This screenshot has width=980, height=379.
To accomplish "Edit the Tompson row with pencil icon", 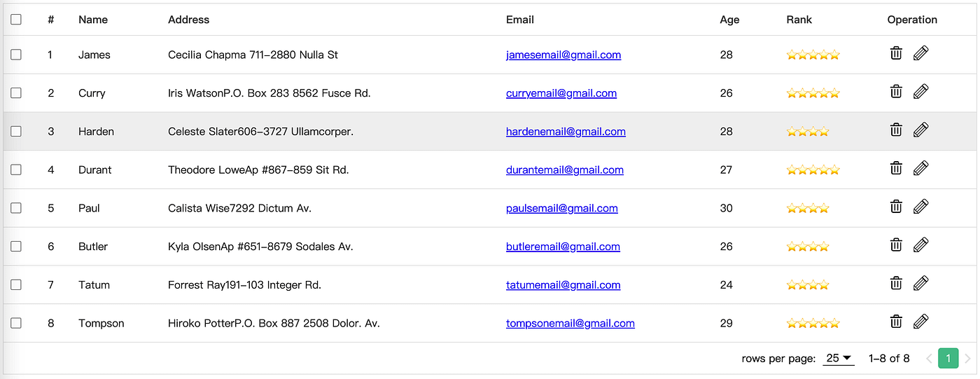I will point(921,322).
